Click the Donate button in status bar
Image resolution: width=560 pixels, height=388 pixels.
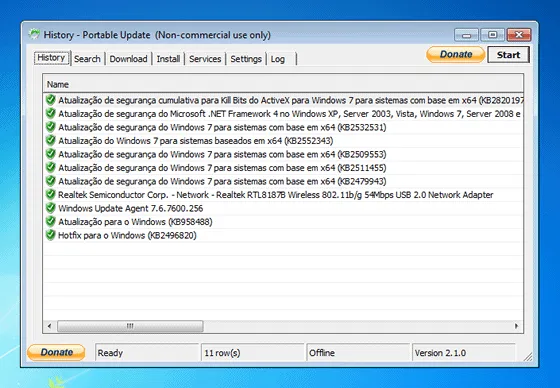pyautogui.click(x=56, y=352)
